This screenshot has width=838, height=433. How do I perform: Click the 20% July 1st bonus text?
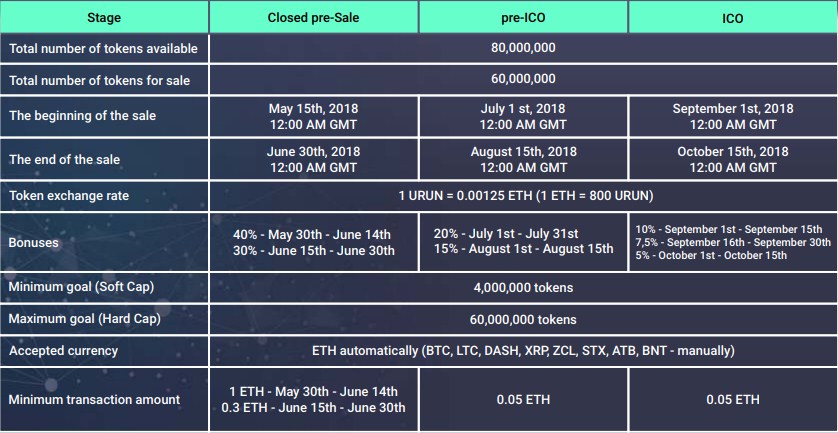[x=506, y=234]
